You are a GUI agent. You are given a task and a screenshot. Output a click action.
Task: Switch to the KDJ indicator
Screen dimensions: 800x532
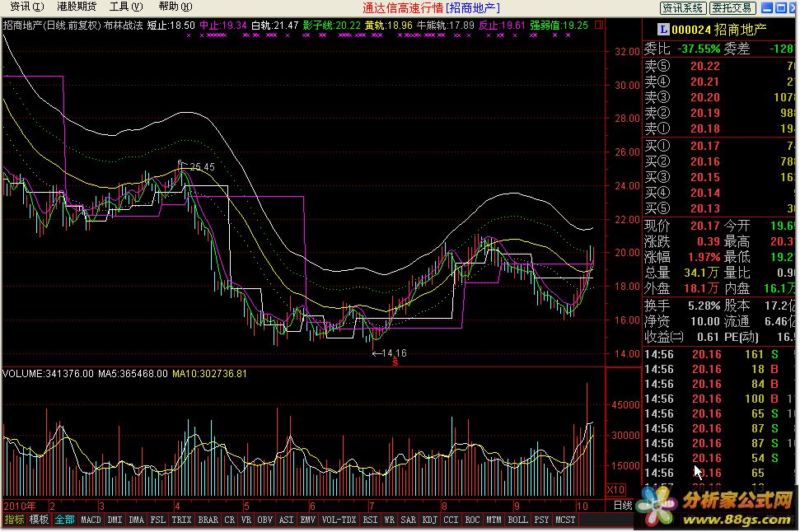point(429,520)
